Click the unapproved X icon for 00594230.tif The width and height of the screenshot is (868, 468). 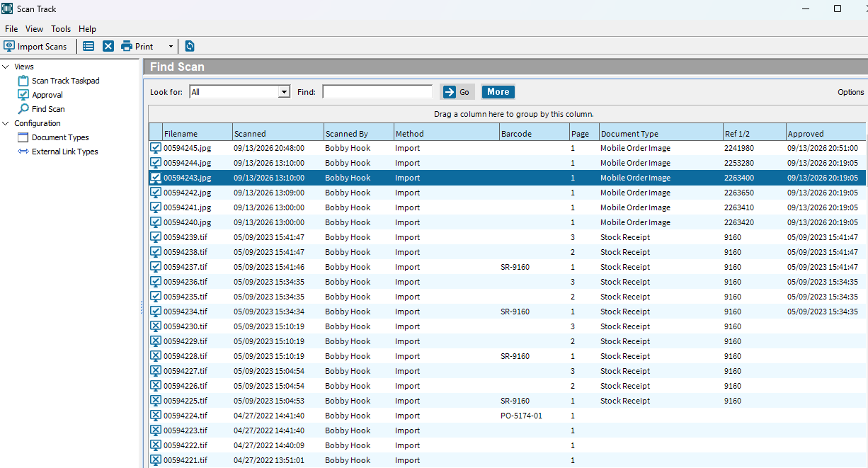pos(156,326)
